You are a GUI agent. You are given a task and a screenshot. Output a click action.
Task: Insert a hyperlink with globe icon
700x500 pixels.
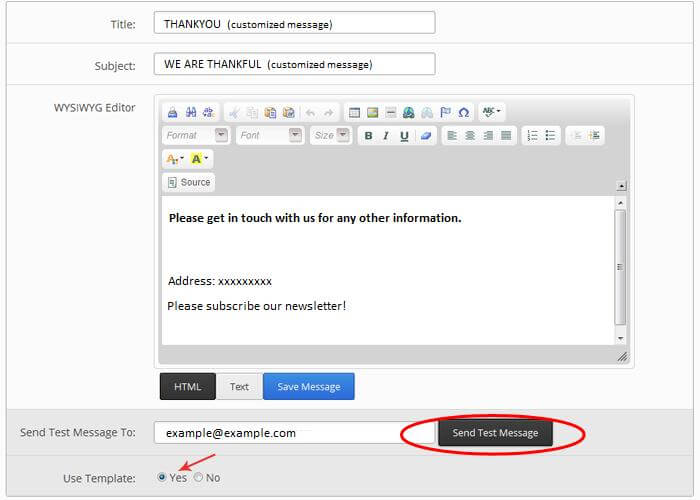point(408,113)
